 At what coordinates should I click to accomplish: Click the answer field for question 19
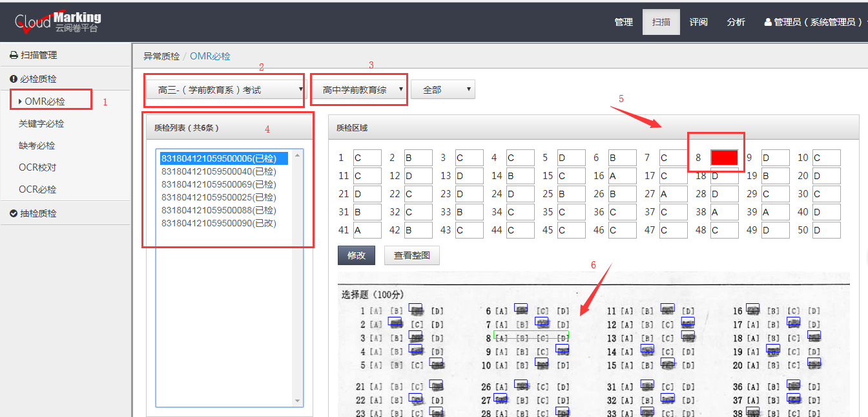point(775,176)
